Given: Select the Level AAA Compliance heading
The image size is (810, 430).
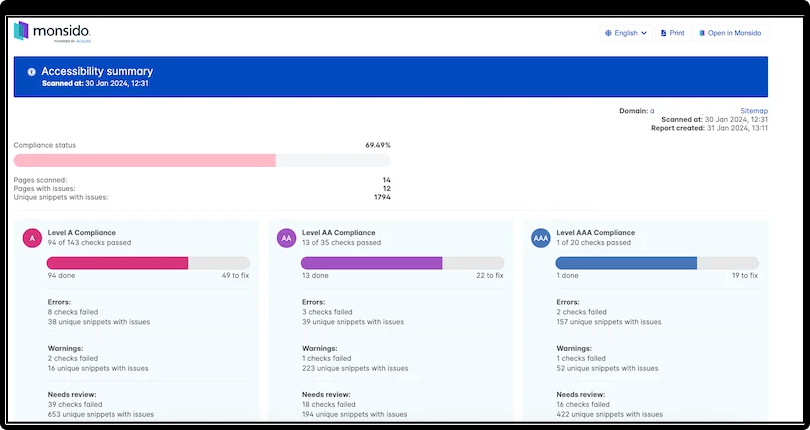Looking at the screenshot, I should pos(595,232).
